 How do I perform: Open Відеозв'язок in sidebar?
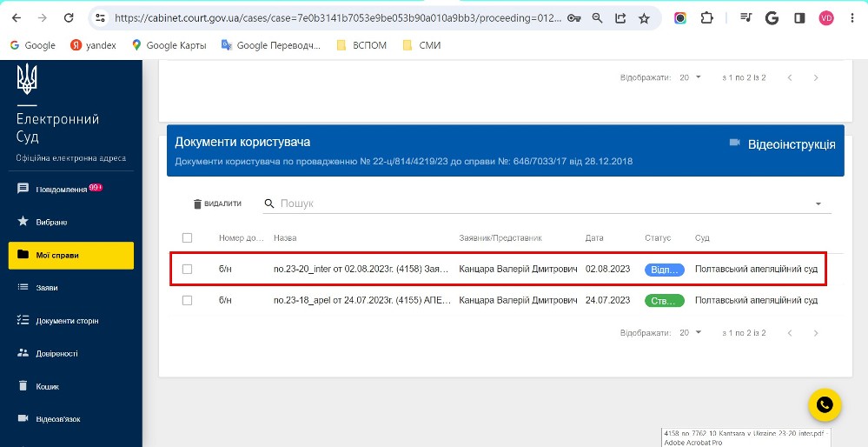click(71, 419)
